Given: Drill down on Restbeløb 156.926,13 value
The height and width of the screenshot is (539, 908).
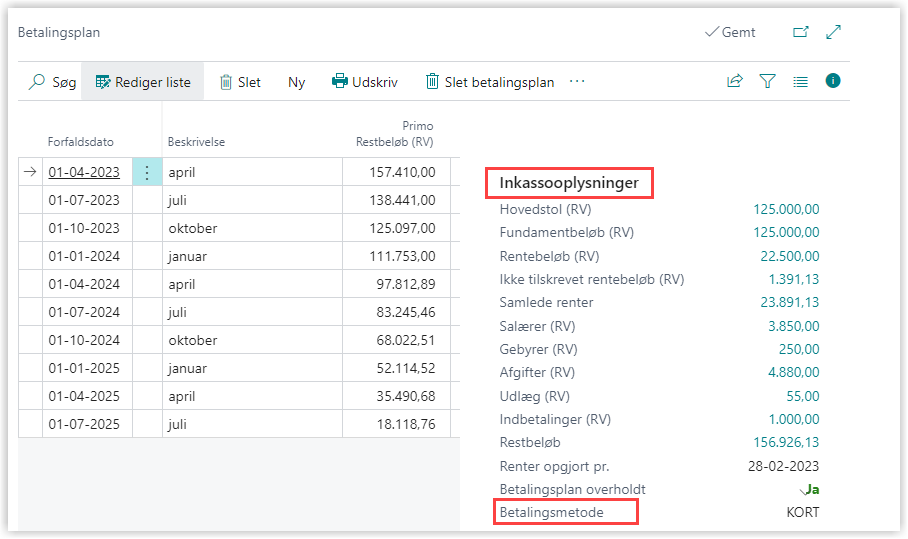Looking at the screenshot, I should click(785, 442).
